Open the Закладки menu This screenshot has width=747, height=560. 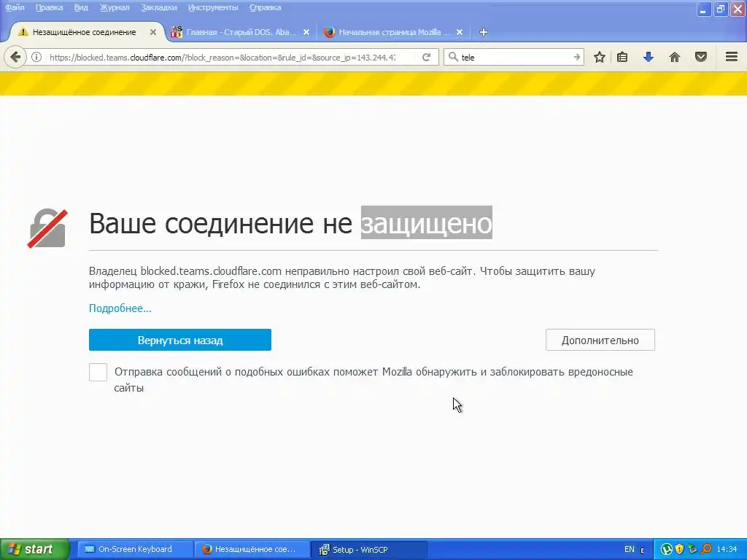[158, 7]
